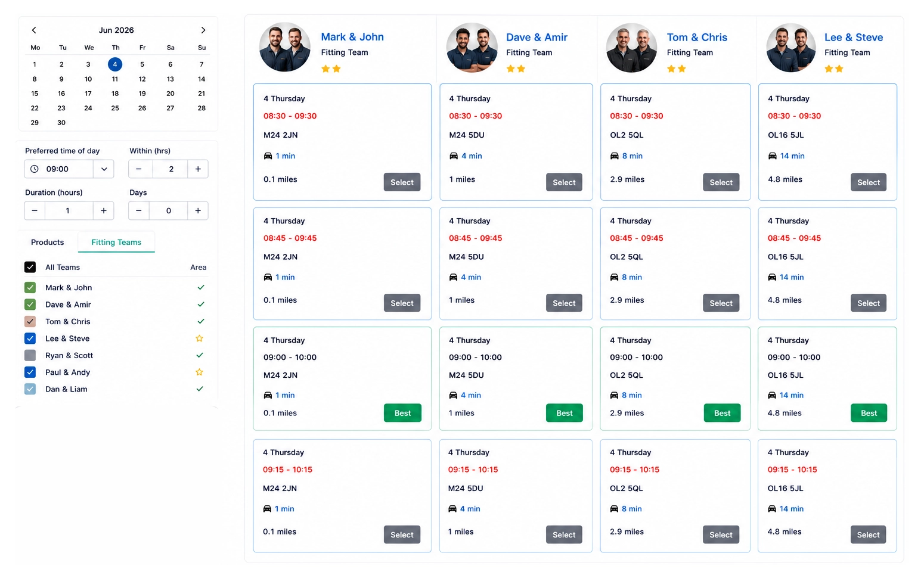924x578 pixels.
Task: Click the car icon in Mark & John 08:30 card
Action: [268, 156]
